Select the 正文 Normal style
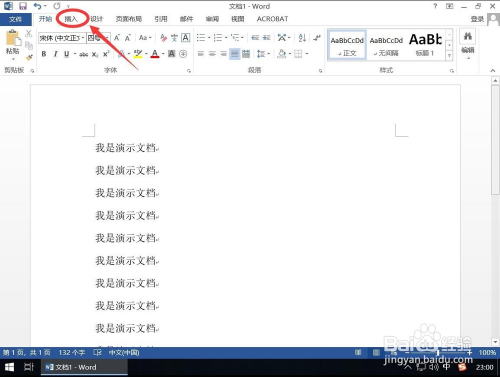This screenshot has height=377, width=500. pos(347,45)
